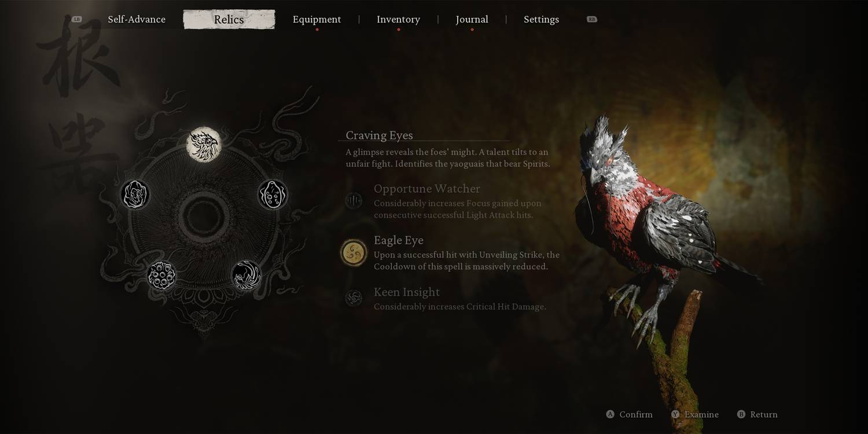Select the bottom-left lotus pod relic icon
868x434 pixels.
pyautogui.click(x=161, y=275)
